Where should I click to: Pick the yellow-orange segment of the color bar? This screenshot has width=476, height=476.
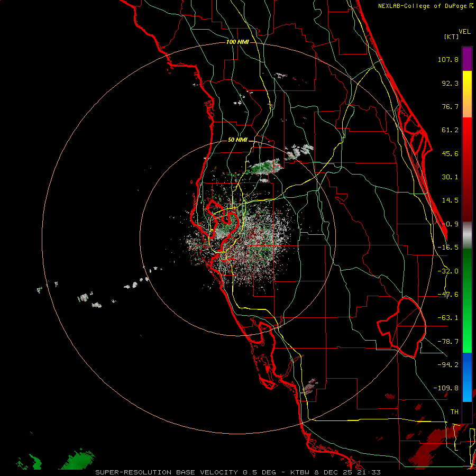coord(467,94)
